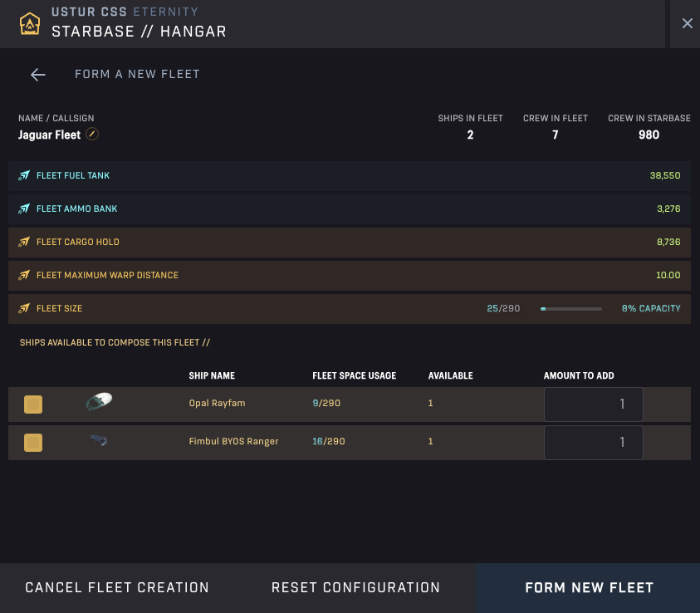
Task: Click Cancel Fleet Creation
Action: pos(116,587)
